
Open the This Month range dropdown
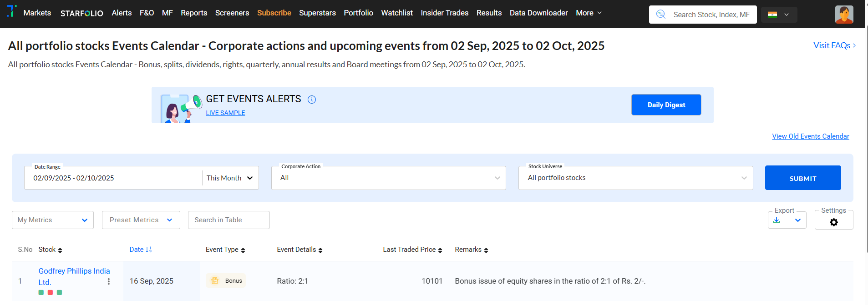point(230,178)
